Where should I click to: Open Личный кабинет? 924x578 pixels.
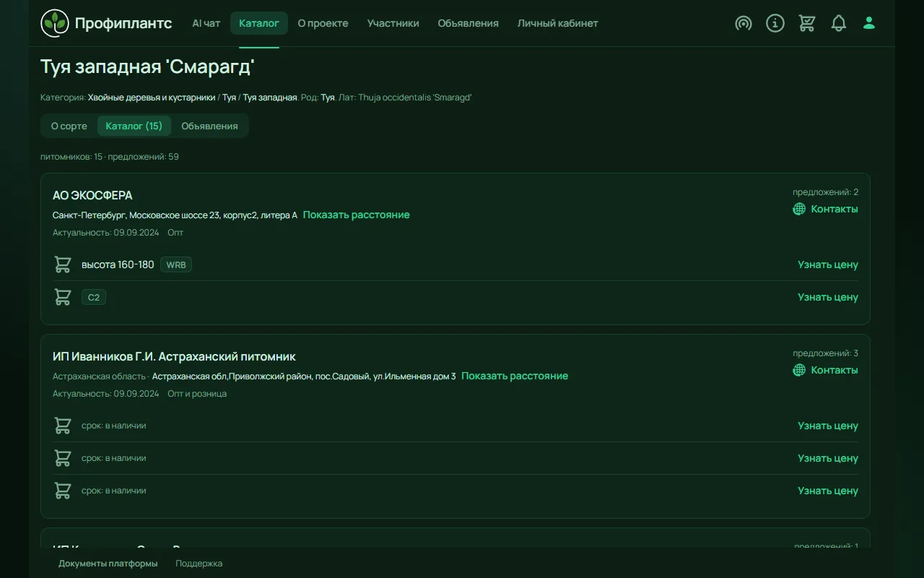[x=557, y=23]
